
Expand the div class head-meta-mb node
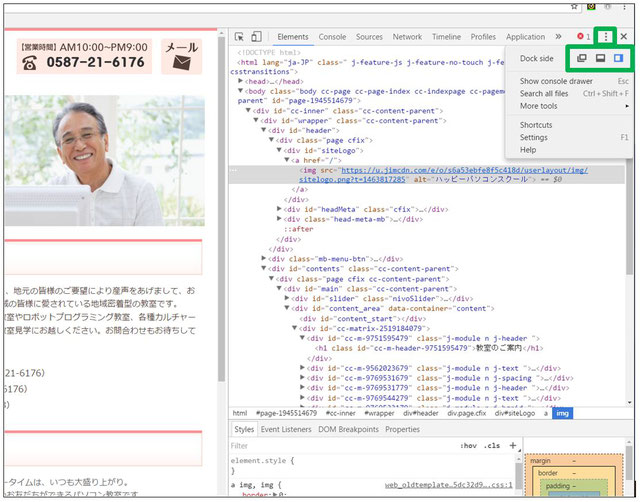(279, 219)
